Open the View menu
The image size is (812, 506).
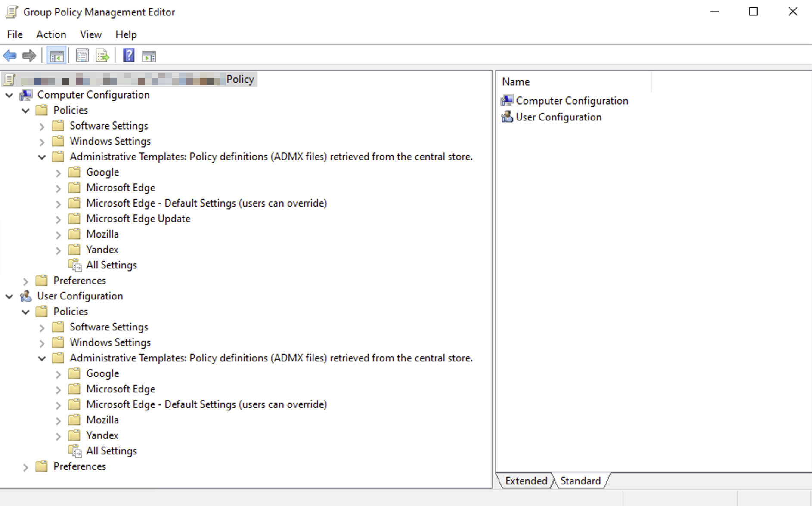point(91,34)
